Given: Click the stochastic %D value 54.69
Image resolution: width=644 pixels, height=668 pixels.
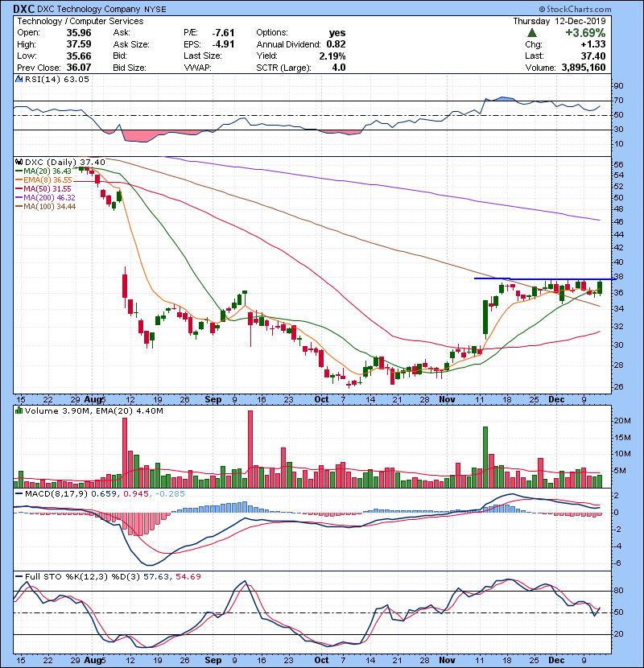Looking at the screenshot, I should coord(188,576).
